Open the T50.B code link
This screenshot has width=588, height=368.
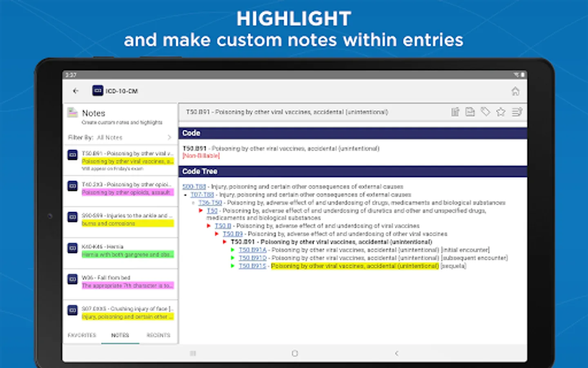(223, 226)
